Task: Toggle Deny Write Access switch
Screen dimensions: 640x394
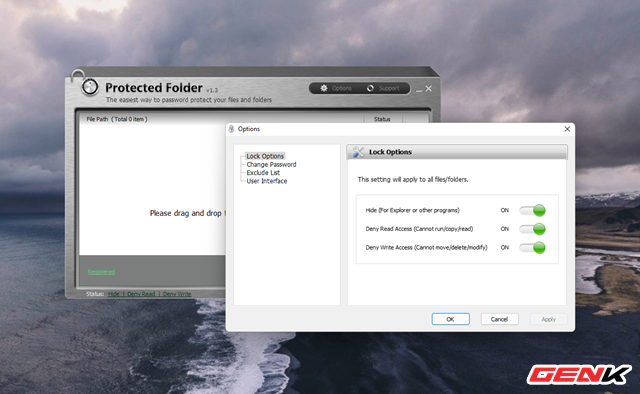Action: coord(532,247)
